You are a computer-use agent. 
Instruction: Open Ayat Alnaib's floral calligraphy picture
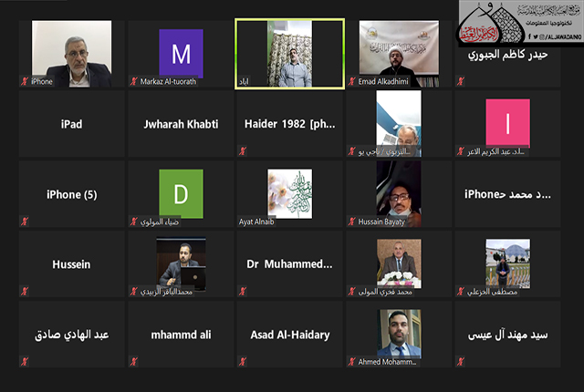[290, 193]
